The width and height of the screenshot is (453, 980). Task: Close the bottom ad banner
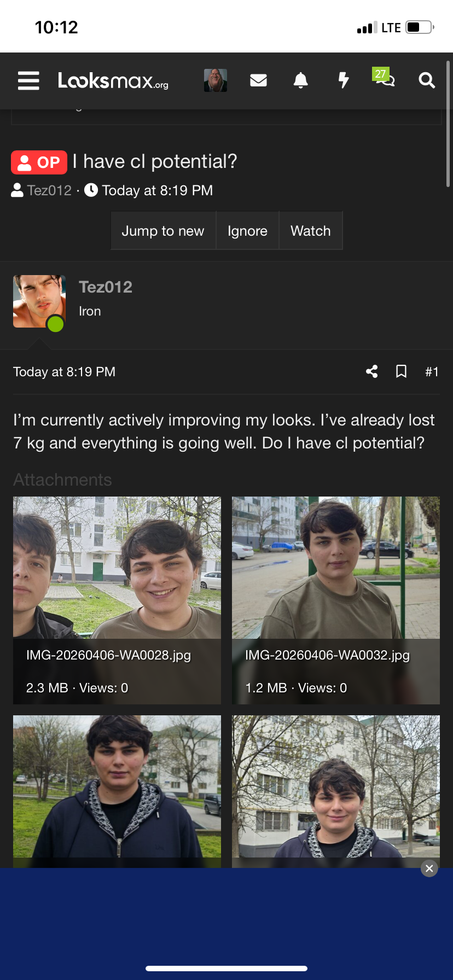(429, 868)
